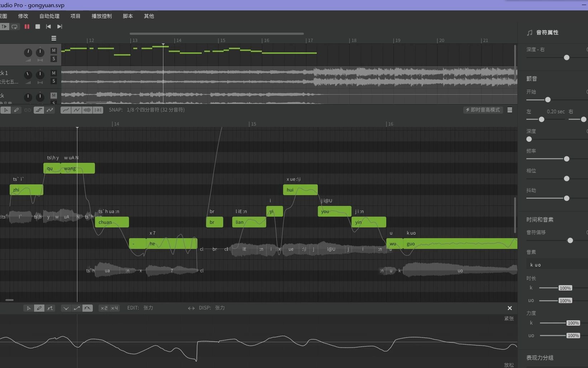Skip to the next position button
The width and height of the screenshot is (588, 368).
pos(59,27)
